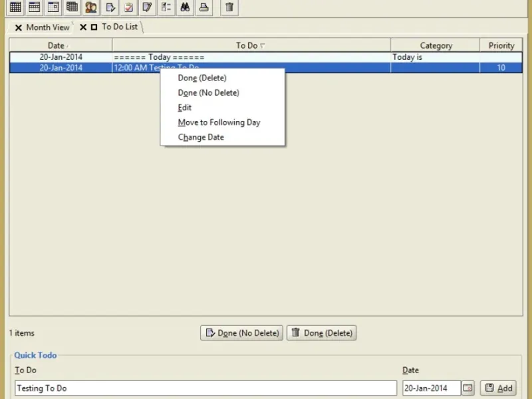Close the Month View tab

click(x=19, y=27)
